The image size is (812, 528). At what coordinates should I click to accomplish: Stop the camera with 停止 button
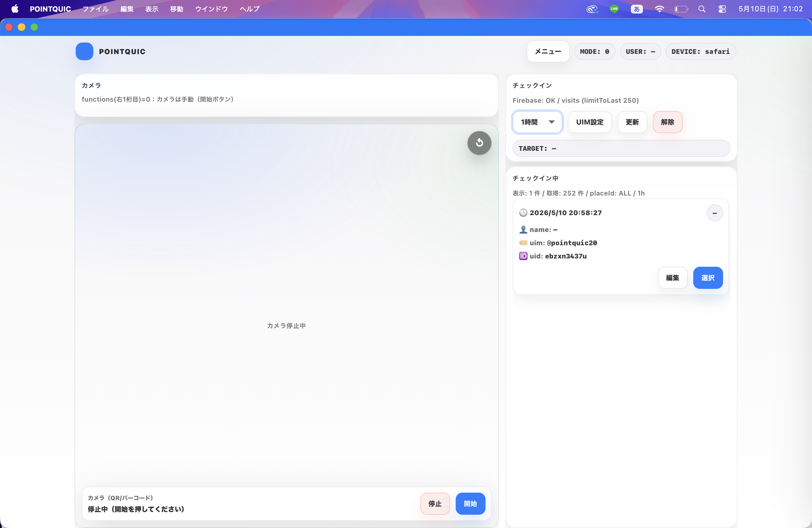coord(435,504)
